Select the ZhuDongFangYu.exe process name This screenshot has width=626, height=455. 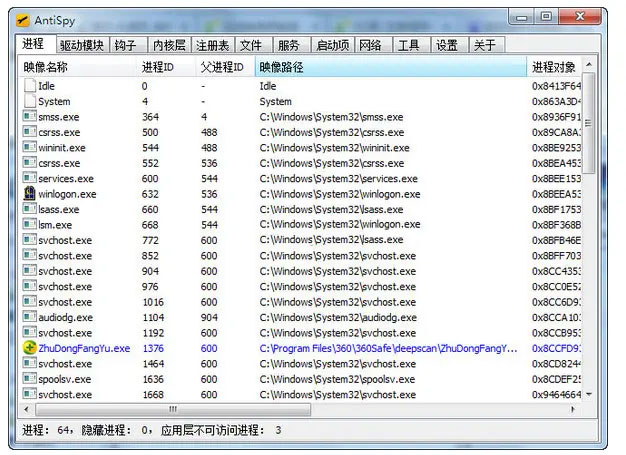click(84, 348)
